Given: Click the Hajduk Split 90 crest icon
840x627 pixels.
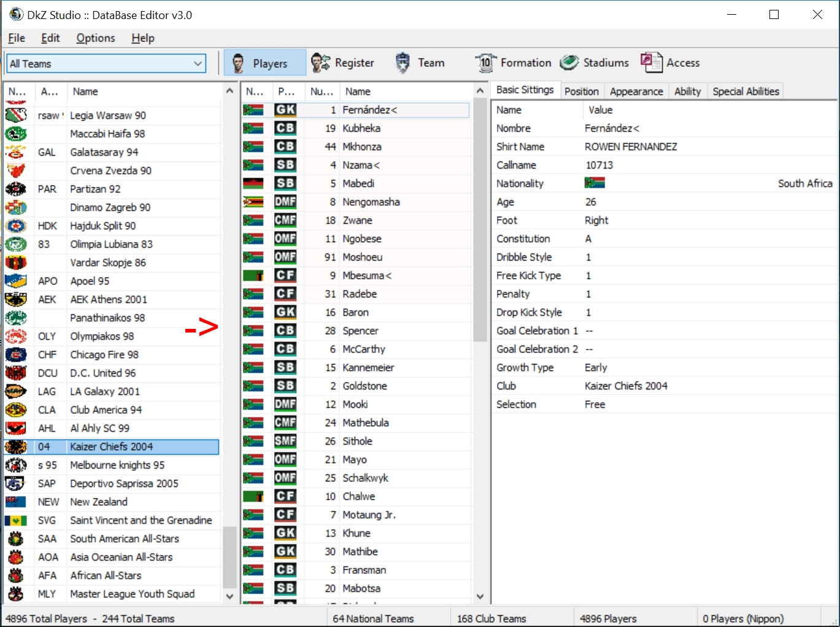Looking at the screenshot, I should (17, 226).
